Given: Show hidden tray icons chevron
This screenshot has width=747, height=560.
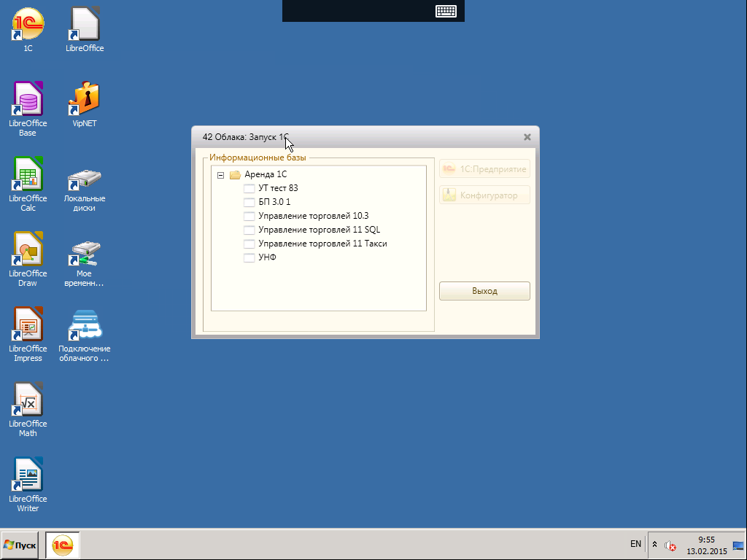Looking at the screenshot, I should 654,544.
